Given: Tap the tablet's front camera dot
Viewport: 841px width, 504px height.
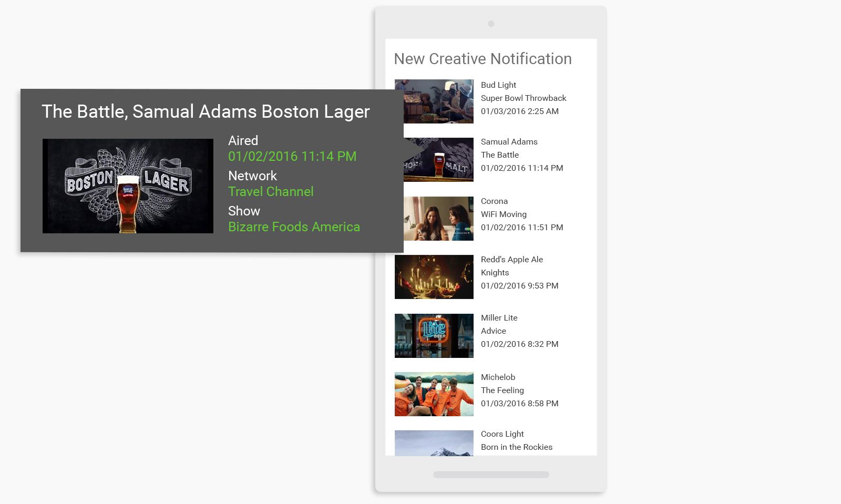Looking at the screenshot, I should [x=491, y=24].
